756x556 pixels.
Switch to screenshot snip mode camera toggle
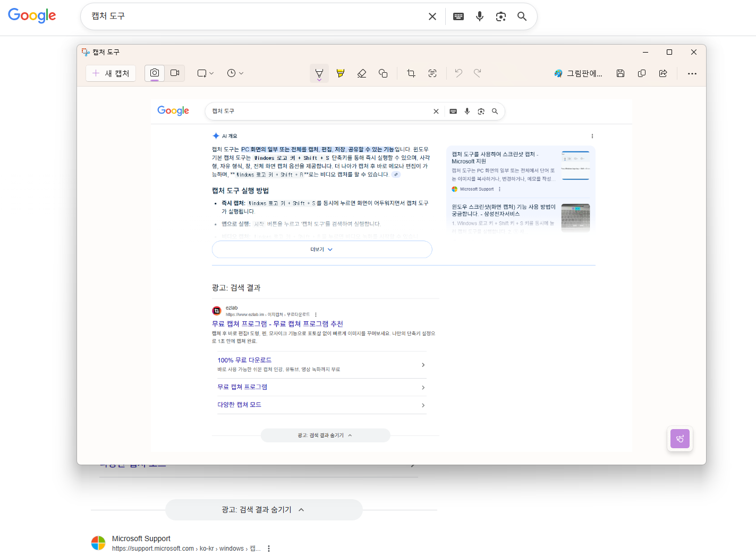click(x=155, y=73)
